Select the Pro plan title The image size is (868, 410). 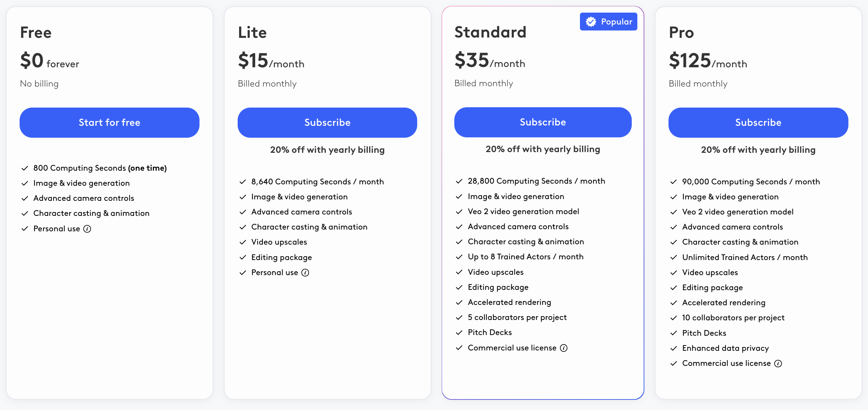tap(681, 33)
